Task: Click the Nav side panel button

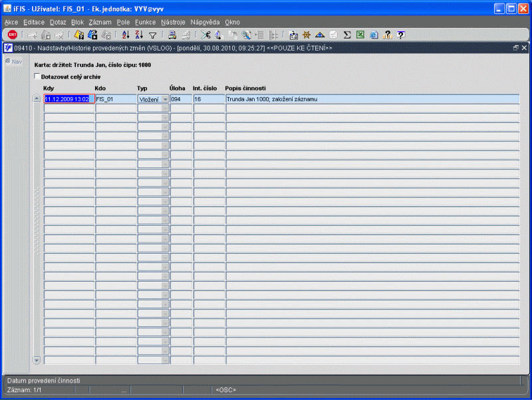Action: [x=14, y=62]
